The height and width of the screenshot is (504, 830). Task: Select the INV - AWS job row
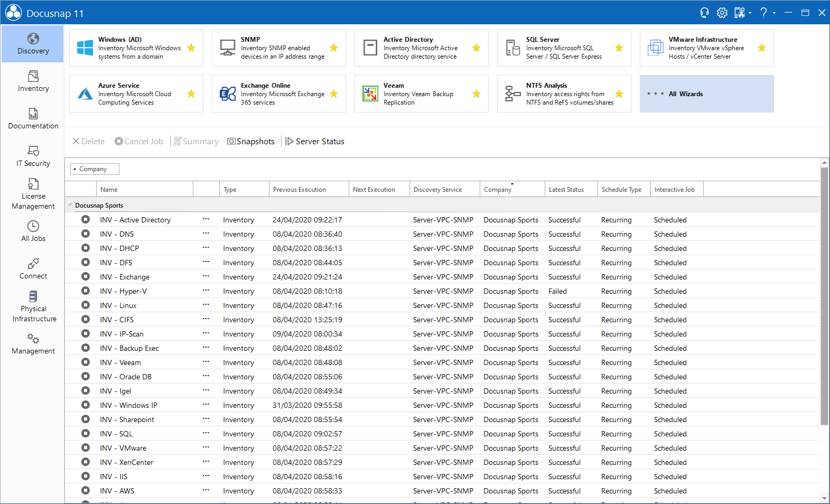(442, 491)
